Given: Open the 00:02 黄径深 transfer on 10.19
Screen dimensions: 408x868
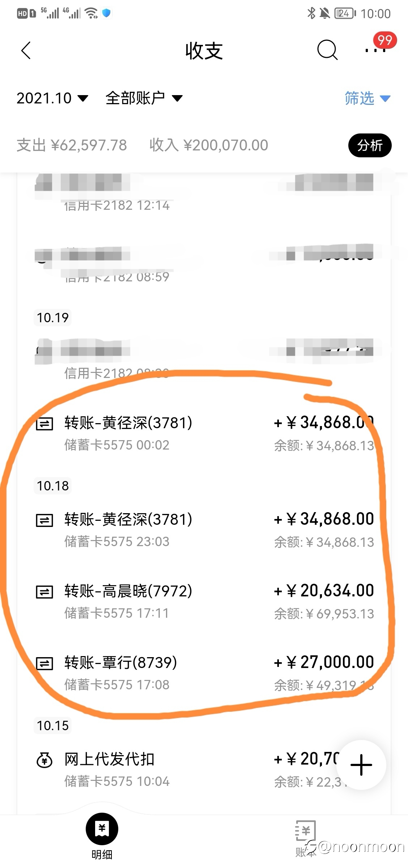Looking at the screenshot, I should (204, 433).
